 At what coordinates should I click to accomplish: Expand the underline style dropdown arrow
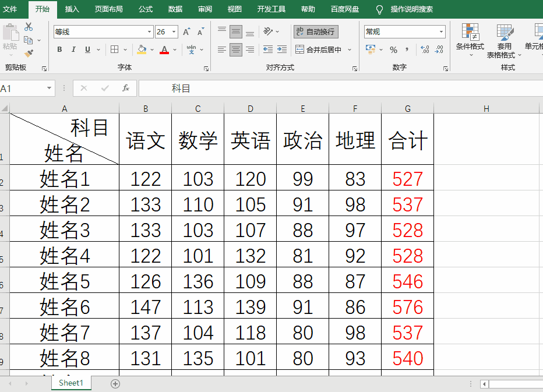click(98, 50)
